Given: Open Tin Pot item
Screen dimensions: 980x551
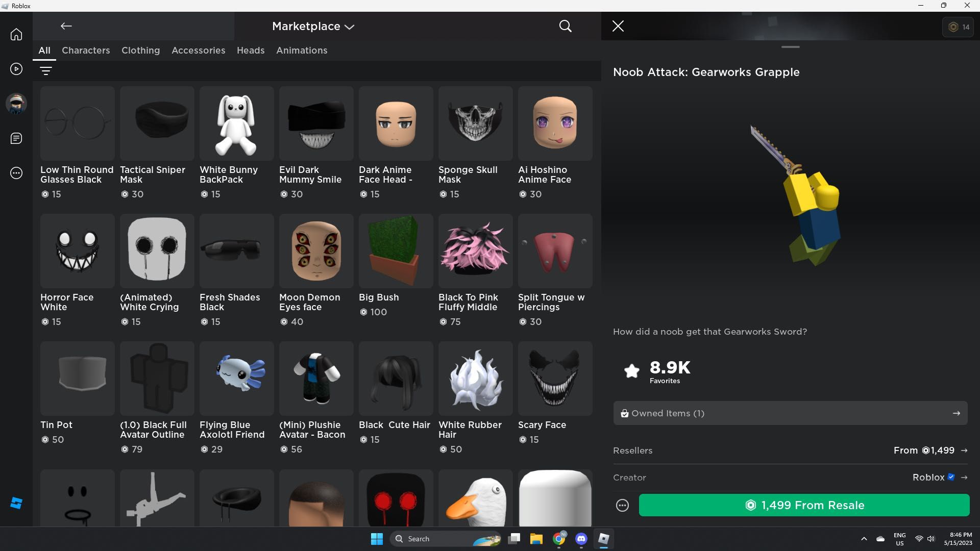Looking at the screenshot, I should [x=78, y=393].
